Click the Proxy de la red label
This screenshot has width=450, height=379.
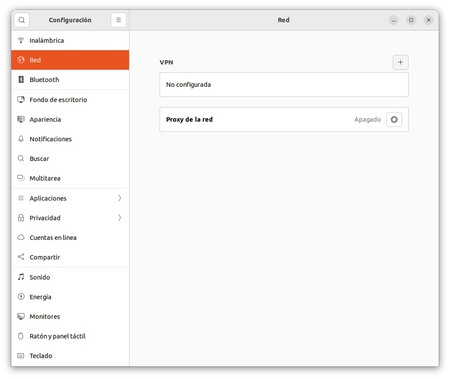click(x=189, y=119)
